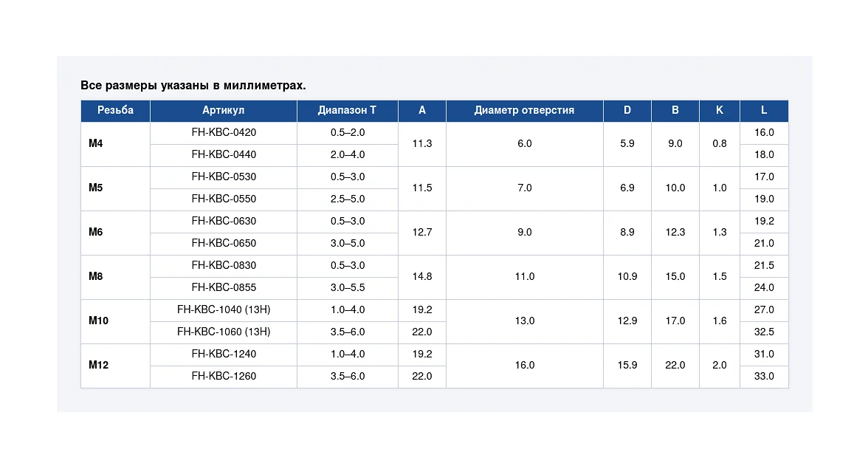Select article FH-KBC-1060 (13H)
The image size is (868, 469).
pyautogui.click(x=224, y=332)
